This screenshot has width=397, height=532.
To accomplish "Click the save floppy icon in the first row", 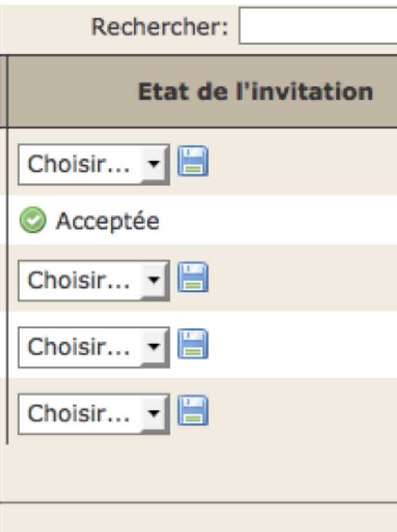I will [x=193, y=161].
